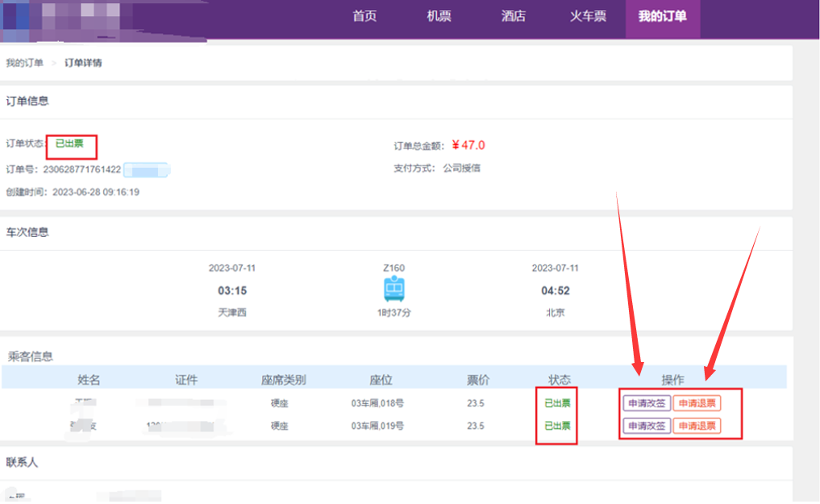Viewport: 820px width, 504px height.
Task: Click the highlighted 我的订单 tab
Action: (x=663, y=17)
